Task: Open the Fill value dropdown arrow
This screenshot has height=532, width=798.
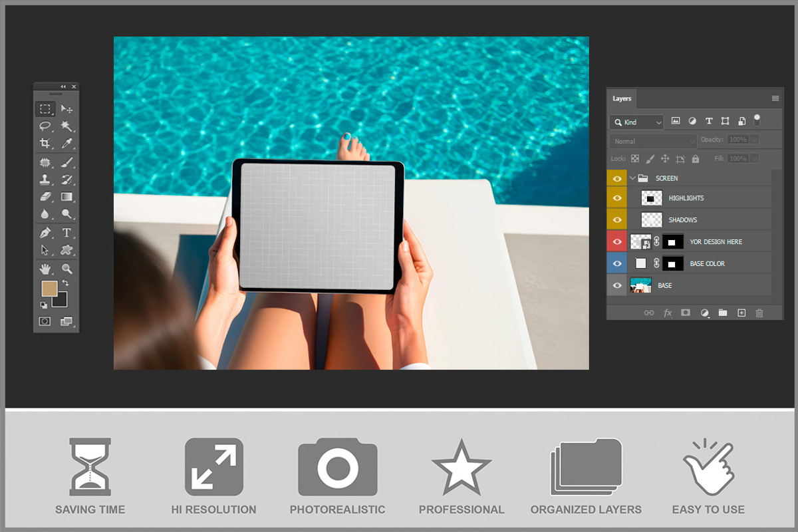Action: (753, 158)
